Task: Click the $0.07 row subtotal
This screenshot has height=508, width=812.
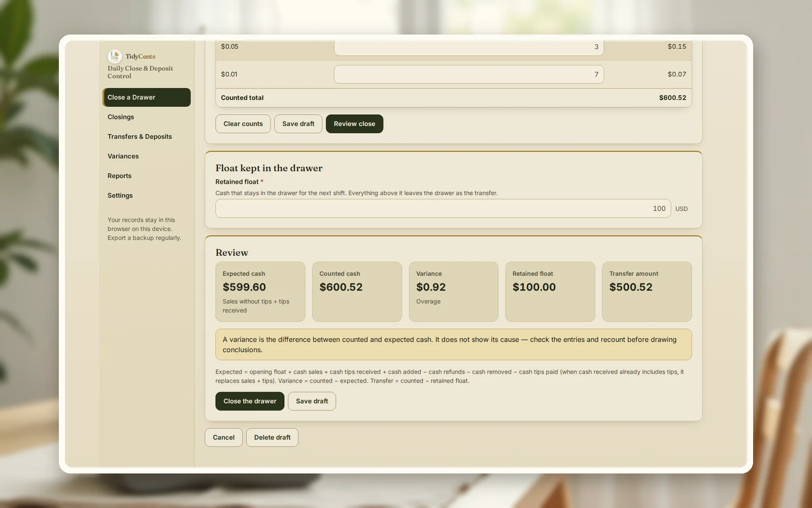Action: click(677, 74)
